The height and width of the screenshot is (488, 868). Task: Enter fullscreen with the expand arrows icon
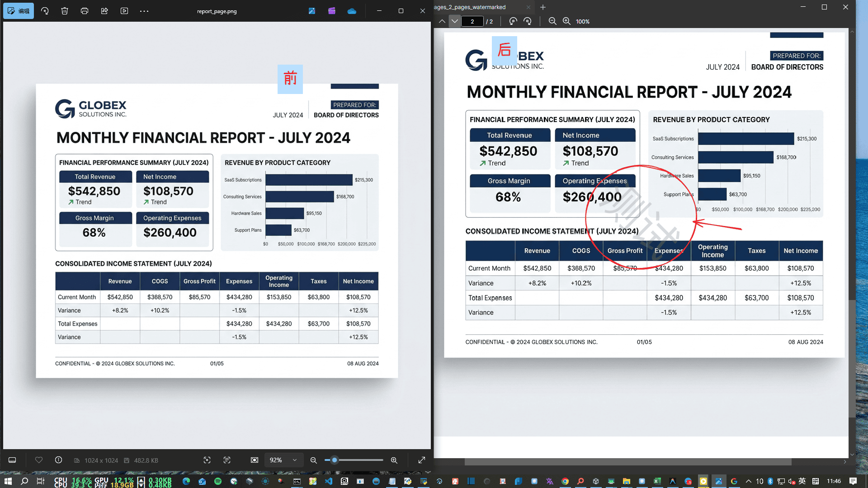[x=422, y=460]
